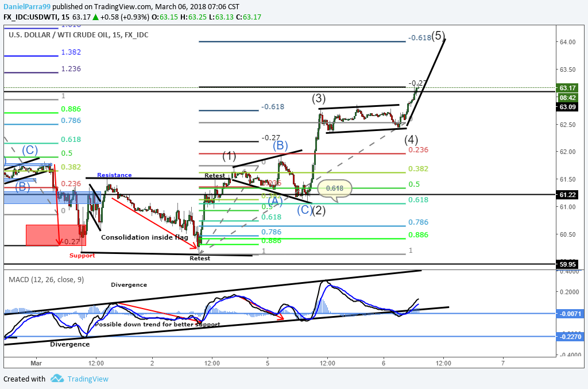Click the 60.50 price axis tick

(x=567, y=234)
